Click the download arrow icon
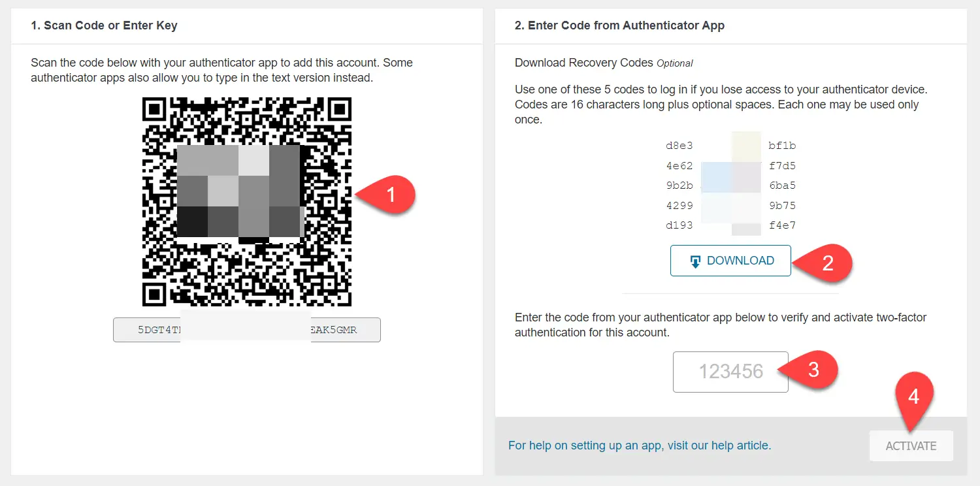Screen dimensions: 980x486 coord(695,261)
